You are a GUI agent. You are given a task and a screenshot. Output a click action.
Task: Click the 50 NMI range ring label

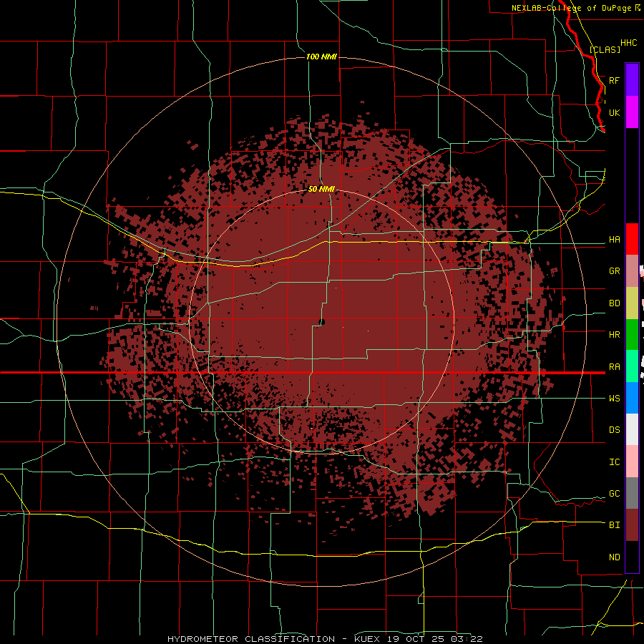[x=321, y=190]
